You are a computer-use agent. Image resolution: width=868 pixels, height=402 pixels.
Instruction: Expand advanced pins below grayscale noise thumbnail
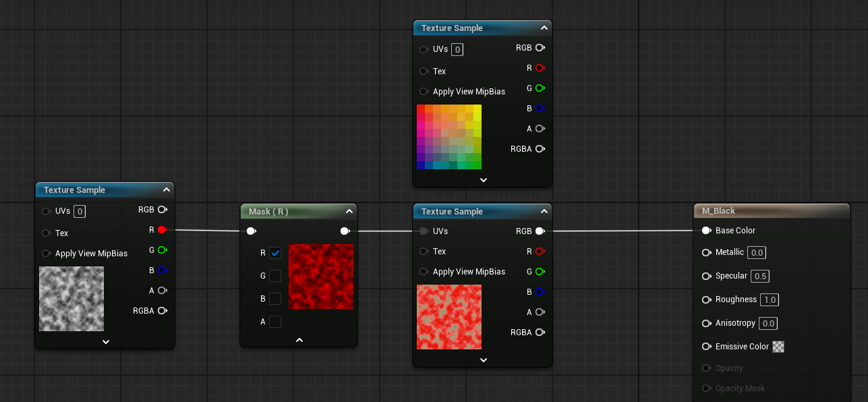click(x=106, y=342)
